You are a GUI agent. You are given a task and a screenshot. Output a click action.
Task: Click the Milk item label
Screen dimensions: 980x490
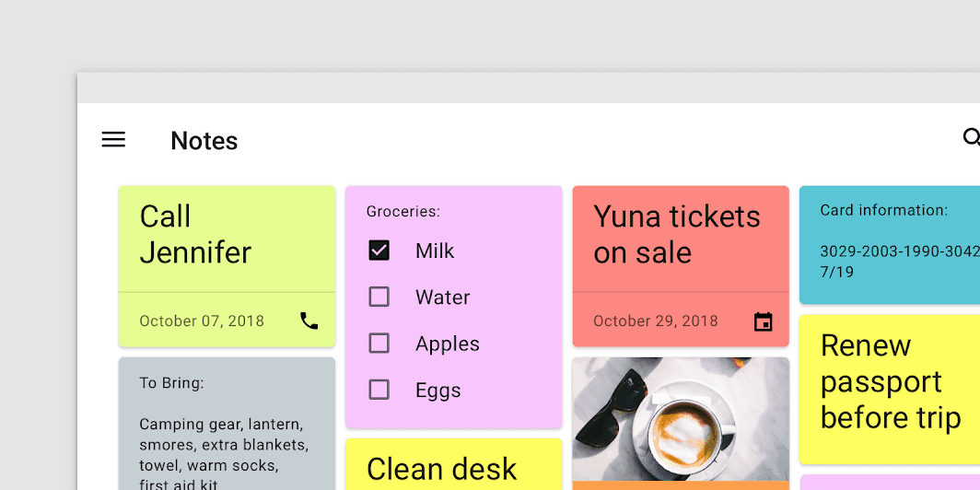pos(435,251)
